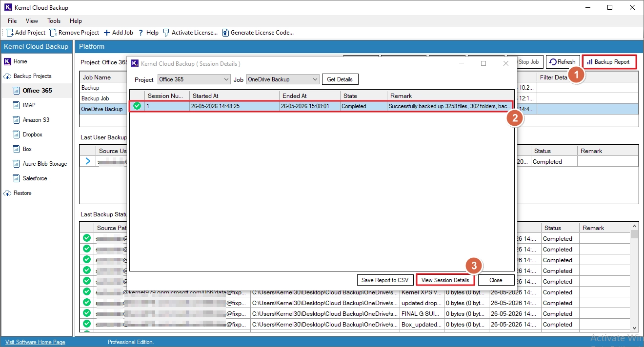Click the Kernel logo in Session Details title bar
This screenshot has width=644, height=347.
135,63
